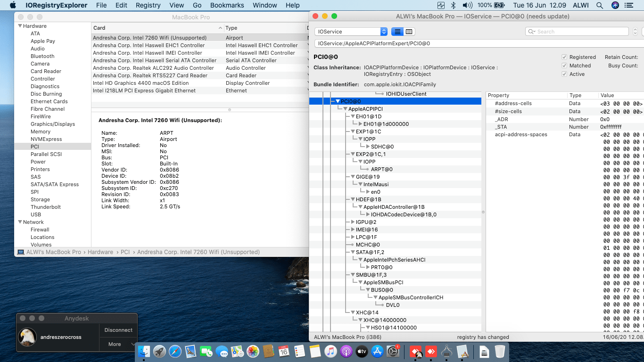Expand the IGPU@2 tree node

coord(353,222)
